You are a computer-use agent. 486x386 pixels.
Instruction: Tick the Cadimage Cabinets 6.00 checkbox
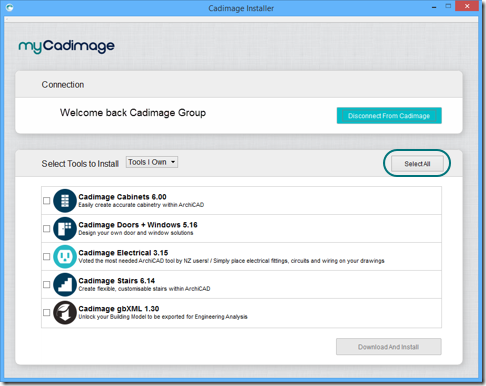tap(47, 201)
